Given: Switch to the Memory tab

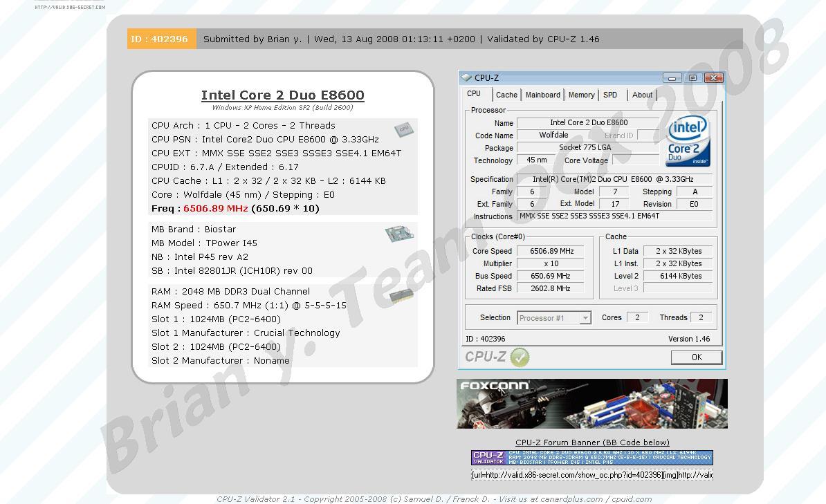Looking at the screenshot, I should 582,95.
